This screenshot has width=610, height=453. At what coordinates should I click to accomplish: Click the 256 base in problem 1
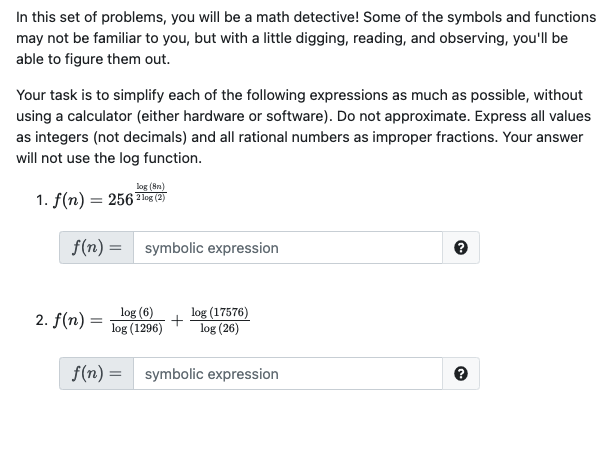pos(121,200)
